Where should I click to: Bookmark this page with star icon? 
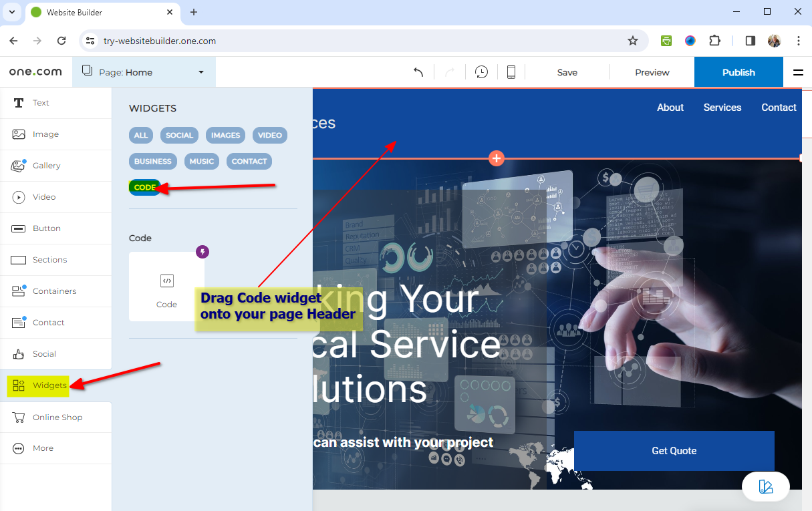tap(633, 41)
